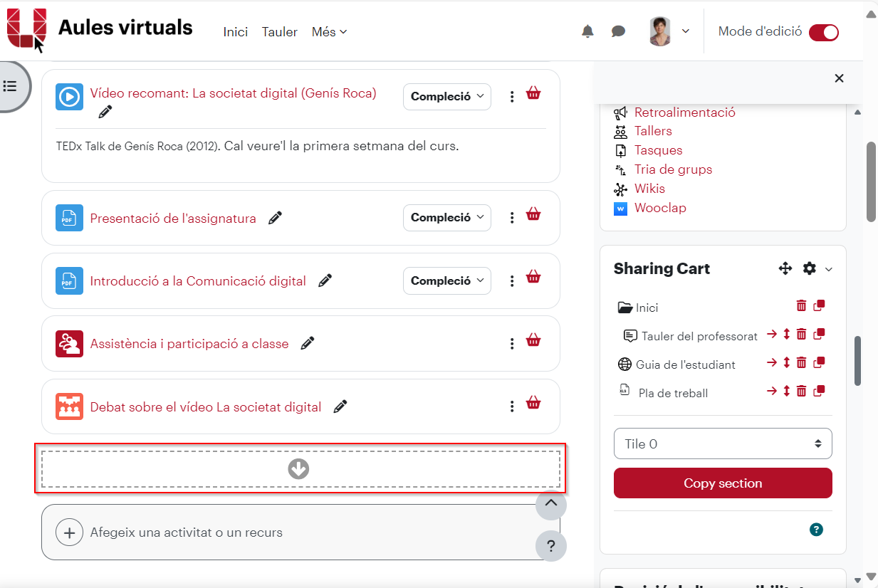Add Introducció a la Comunicació digital to basket
Screen dimensions: 878x588
click(533, 278)
